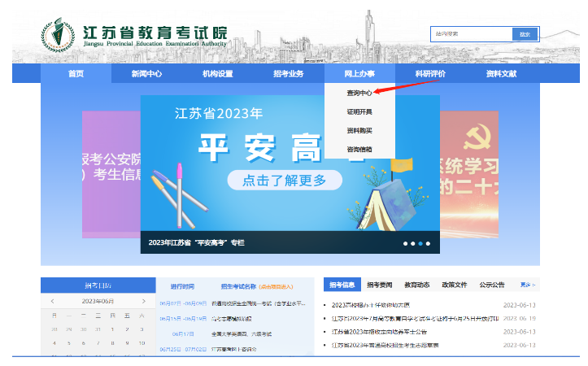Viewport: 588px width, 366px height.
Task: Open the 全国大学英语四、六级考试 entry
Action: tap(242, 333)
